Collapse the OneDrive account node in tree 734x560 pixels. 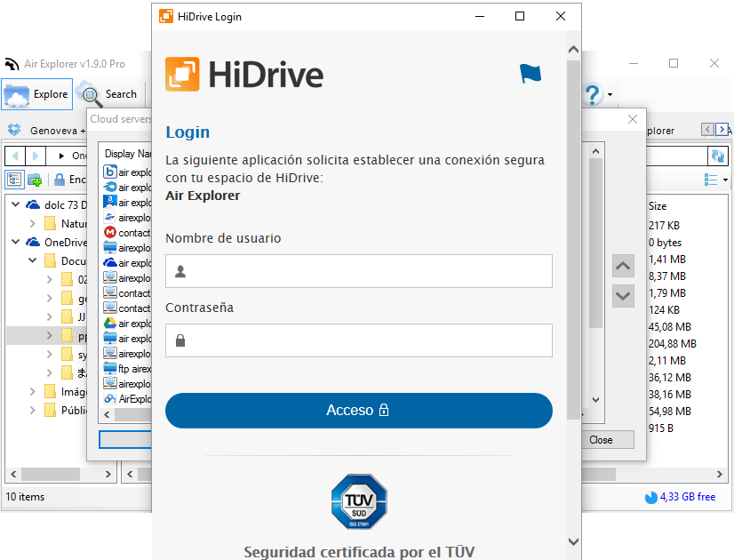coord(15,242)
